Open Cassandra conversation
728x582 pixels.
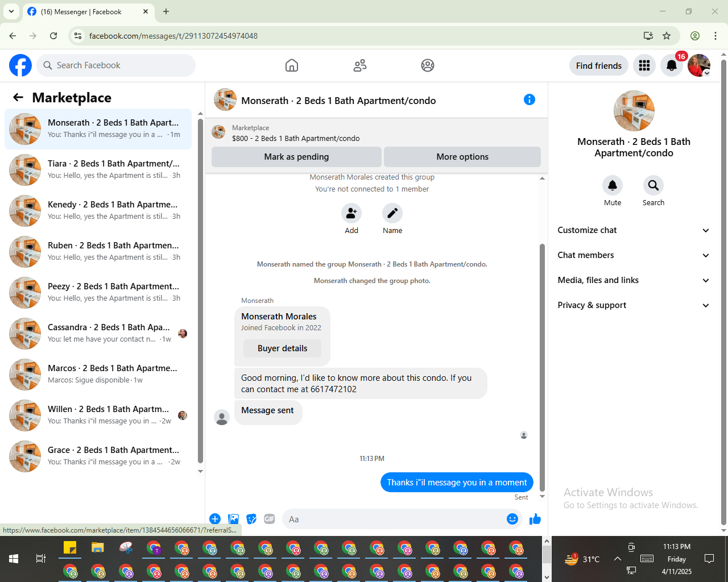click(x=98, y=334)
